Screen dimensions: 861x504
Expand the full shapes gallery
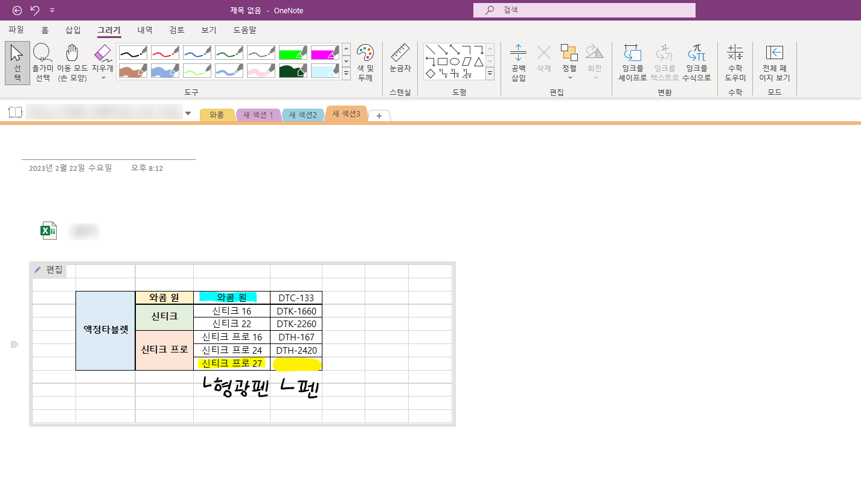(x=490, y=73)
